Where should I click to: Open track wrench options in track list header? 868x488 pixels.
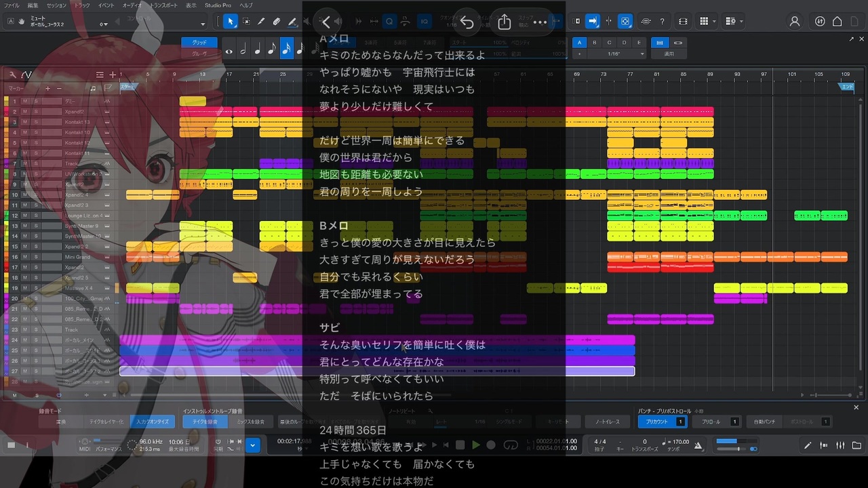point(12,75)
